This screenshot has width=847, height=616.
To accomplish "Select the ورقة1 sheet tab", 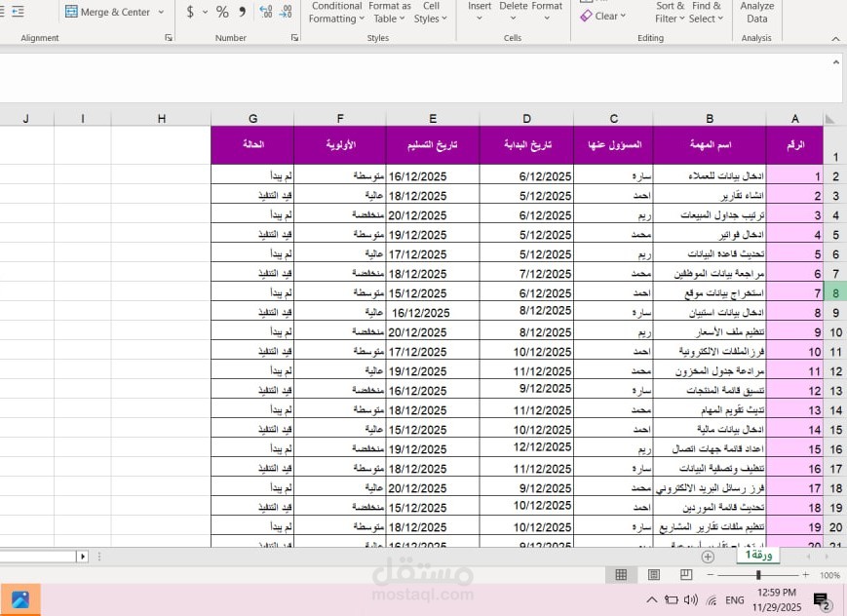I will coord(758,555).
